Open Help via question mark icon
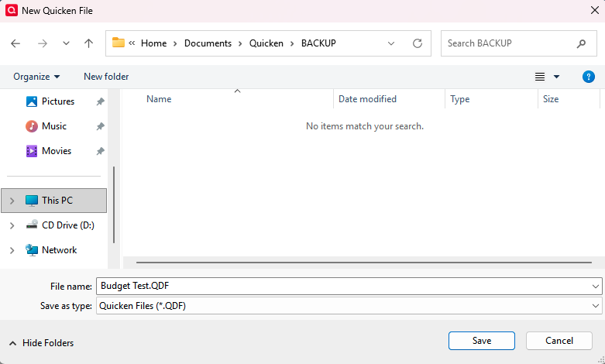Viewport: 605px width, 364px height. 589,77
